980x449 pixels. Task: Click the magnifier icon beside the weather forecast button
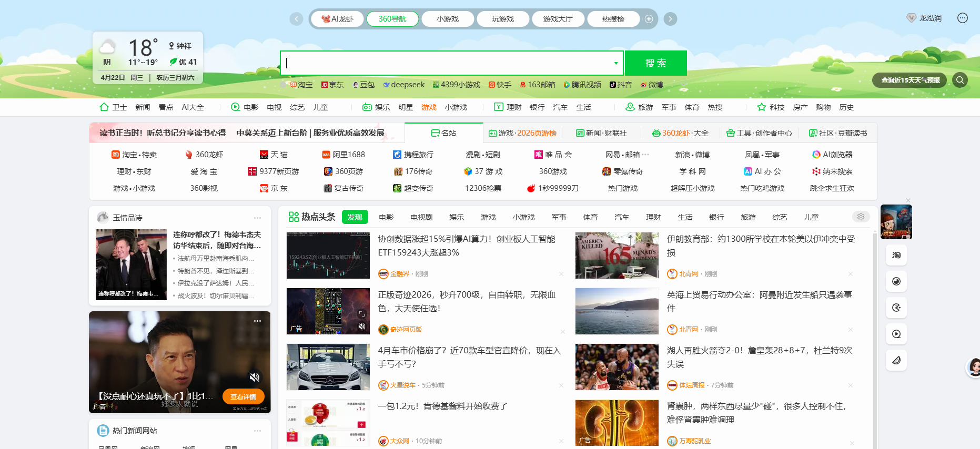(x=960, y=80)
